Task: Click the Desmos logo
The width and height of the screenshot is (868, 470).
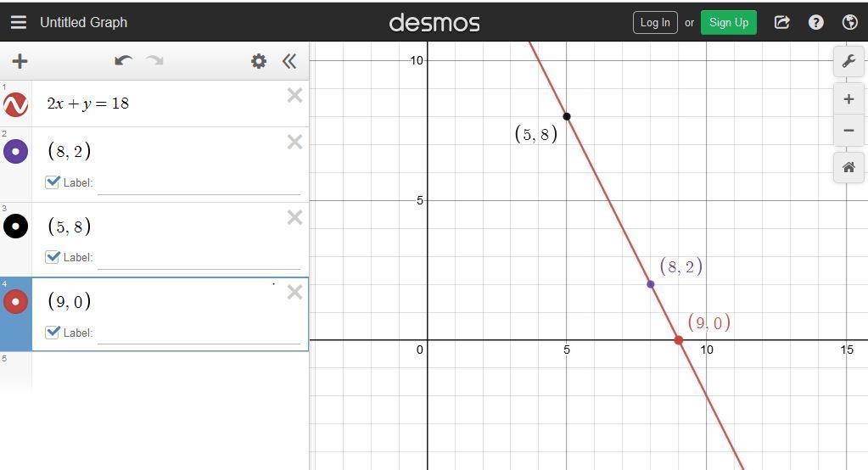Action: [434, 23]
